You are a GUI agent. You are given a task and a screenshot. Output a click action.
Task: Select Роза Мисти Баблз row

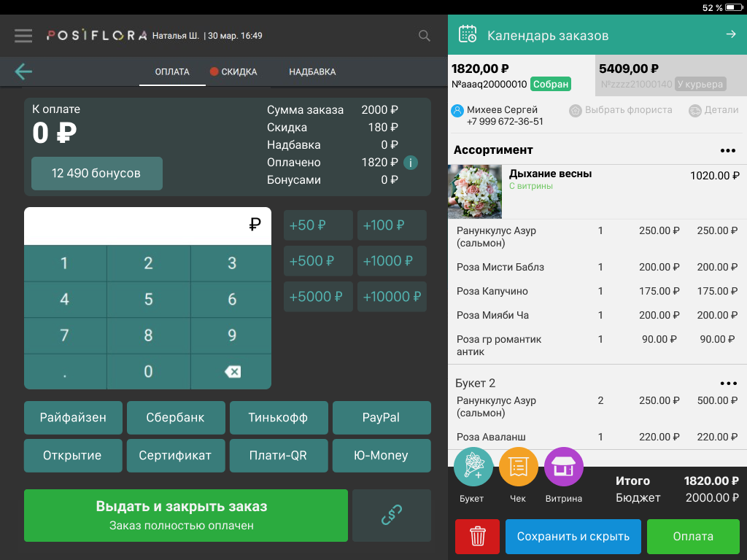tap(597, 267)
